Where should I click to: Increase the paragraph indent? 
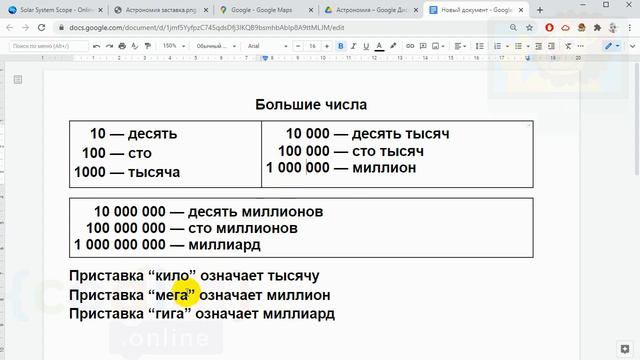pos(551,46)
